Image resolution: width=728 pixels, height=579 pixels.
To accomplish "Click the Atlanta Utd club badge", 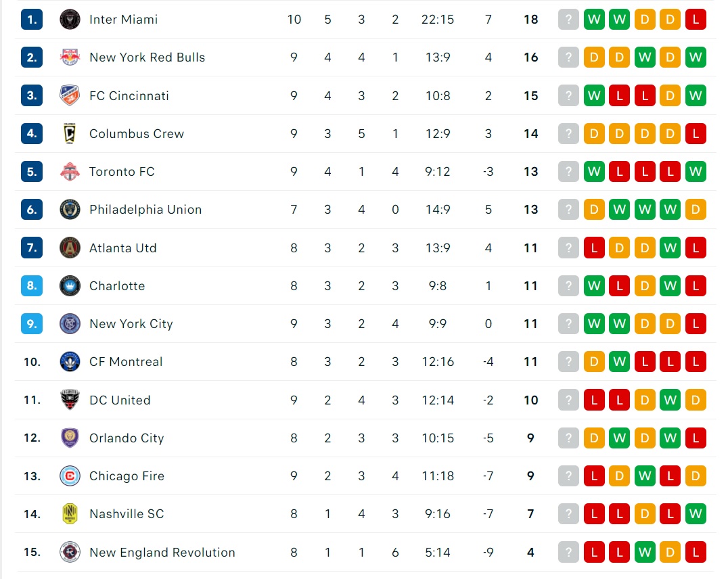I will coord(70,248).
